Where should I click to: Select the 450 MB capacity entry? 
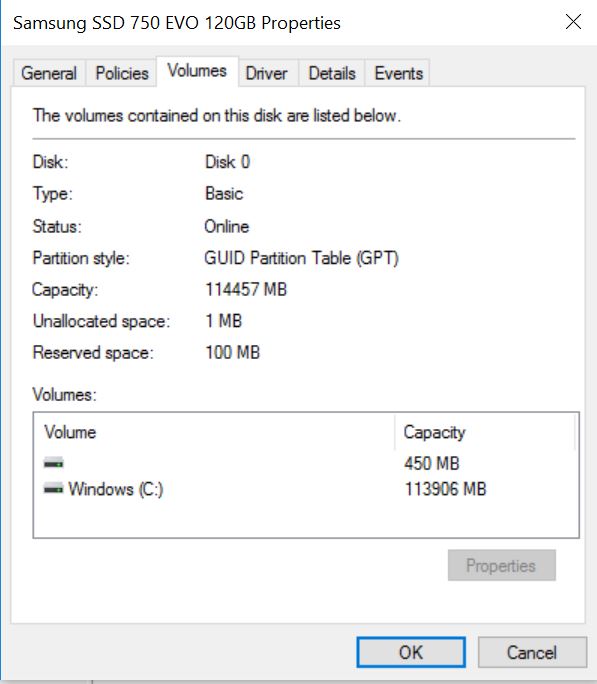click(431, 463)
